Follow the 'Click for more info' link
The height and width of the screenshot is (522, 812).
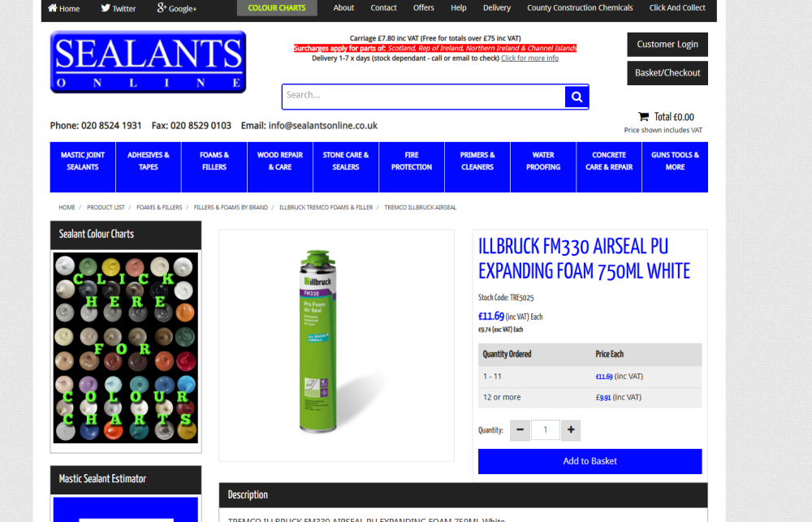tap(529, 58)
